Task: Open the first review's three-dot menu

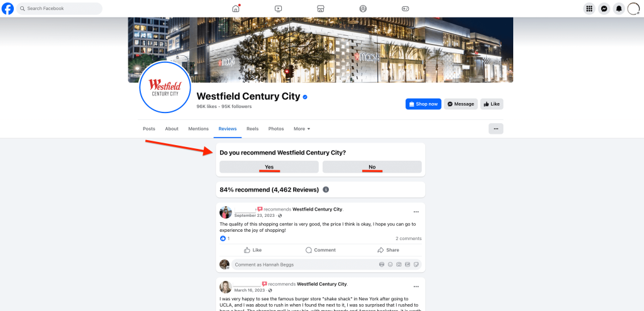Action: (x=416, y=212)
